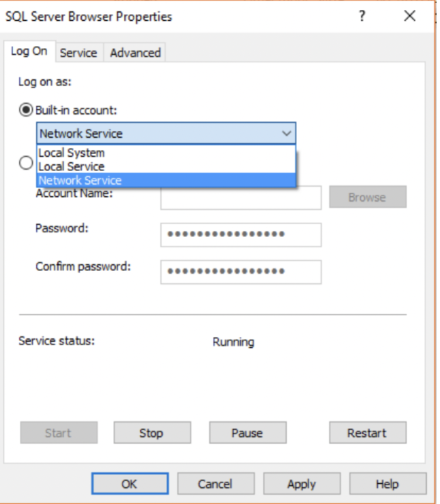Confirm changes with the OK button
Viewport: 440px width, 504px height.
point(129,483)
